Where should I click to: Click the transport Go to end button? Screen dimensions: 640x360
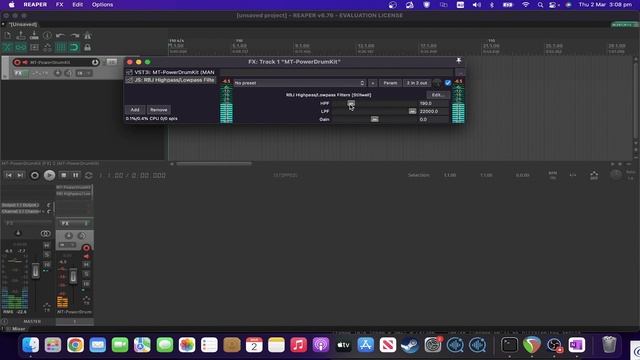coord(20,175)
